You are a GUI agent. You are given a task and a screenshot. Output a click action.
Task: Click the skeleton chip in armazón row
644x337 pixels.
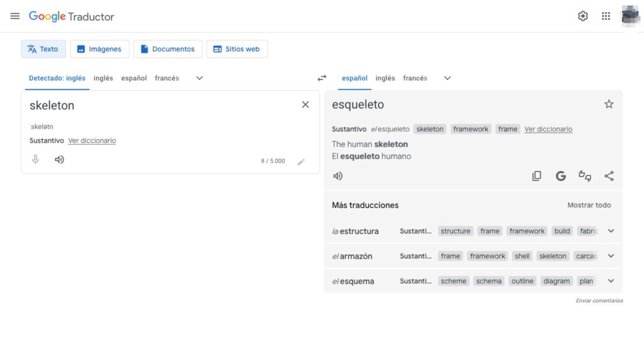(552, 256)
